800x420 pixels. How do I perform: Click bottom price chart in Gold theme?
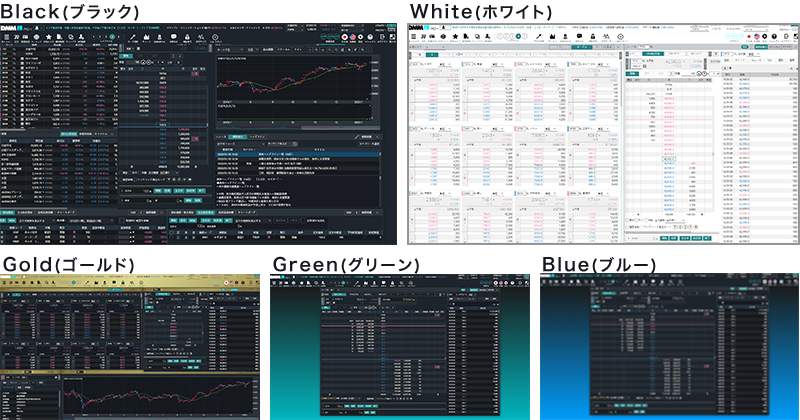coord(157,397)
